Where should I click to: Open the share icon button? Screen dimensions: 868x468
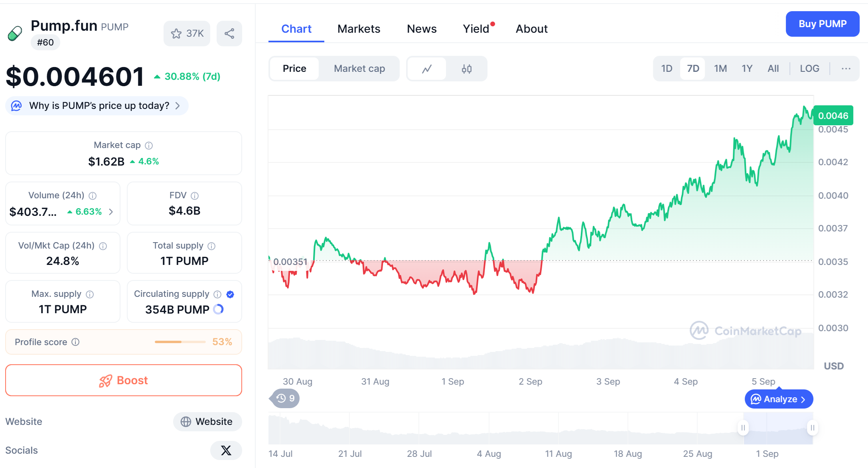229,34
